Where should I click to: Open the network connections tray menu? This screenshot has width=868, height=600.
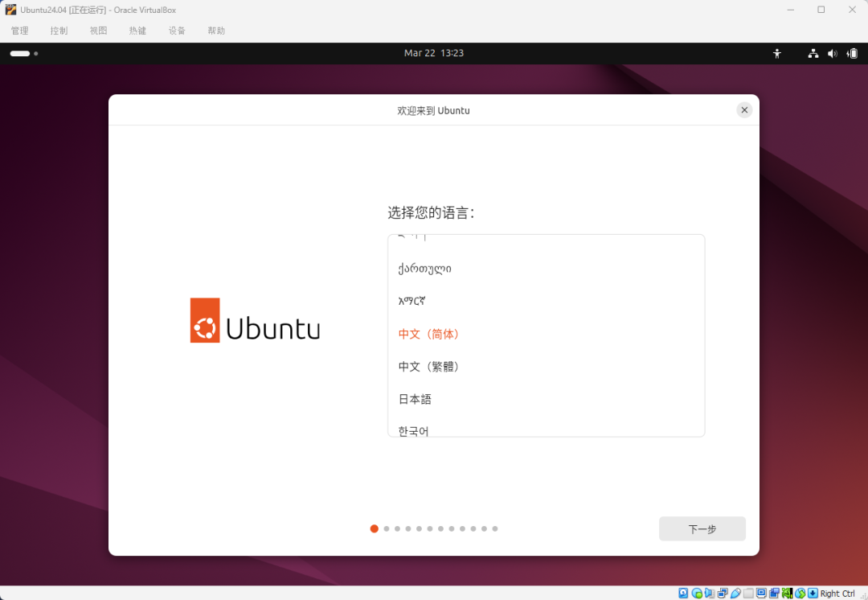[813, 53]
